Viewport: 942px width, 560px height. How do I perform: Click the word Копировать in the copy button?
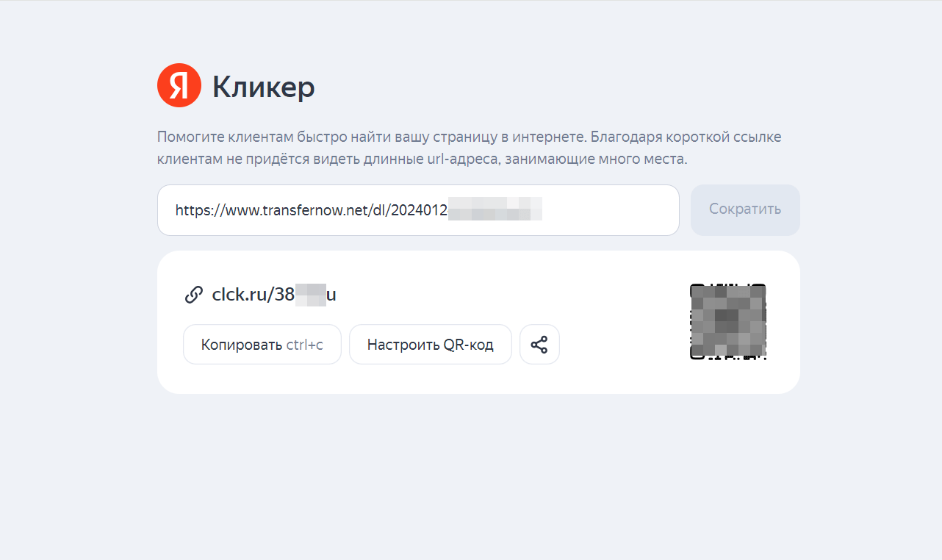pyautogui.click(x=242, y=345)
